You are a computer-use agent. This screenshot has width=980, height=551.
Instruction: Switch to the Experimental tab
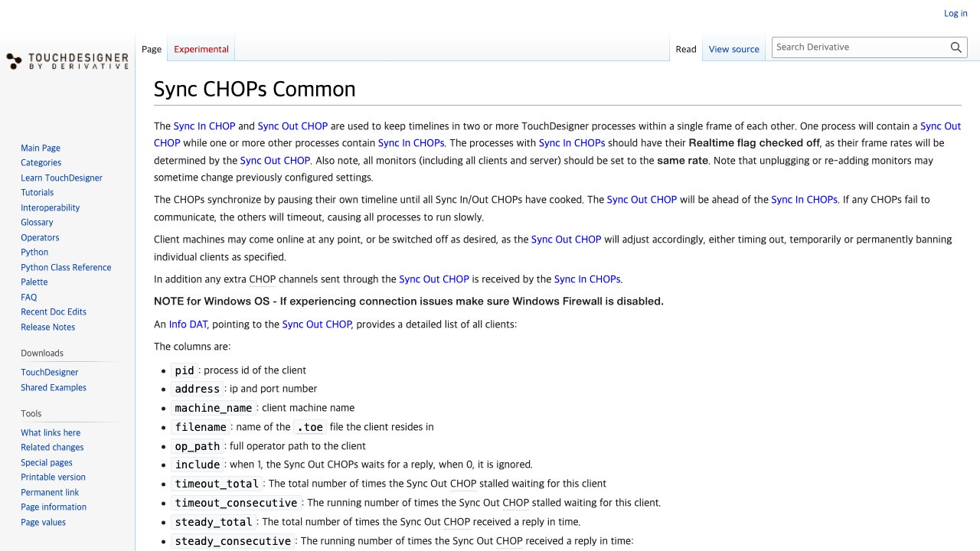201,49
